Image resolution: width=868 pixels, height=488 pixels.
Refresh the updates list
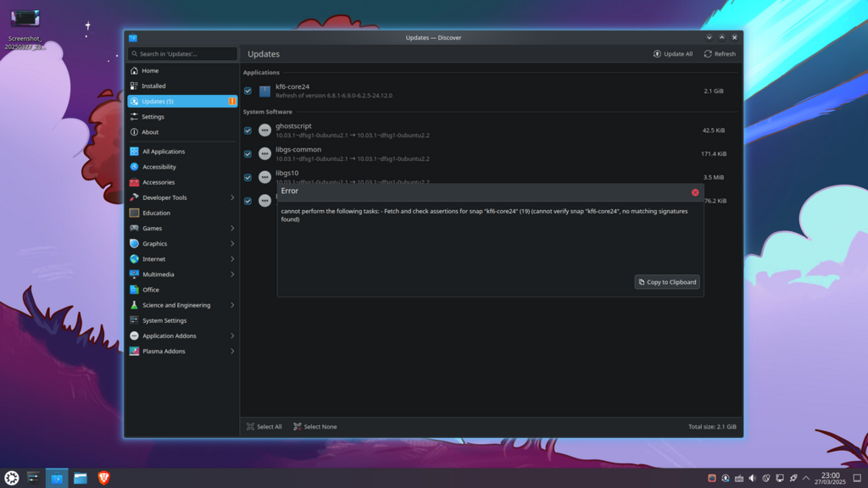click(720, 53)
